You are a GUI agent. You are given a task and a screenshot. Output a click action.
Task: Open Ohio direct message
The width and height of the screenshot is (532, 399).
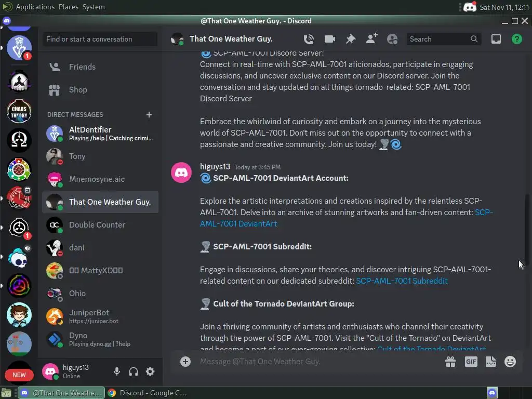coord(100,293)
